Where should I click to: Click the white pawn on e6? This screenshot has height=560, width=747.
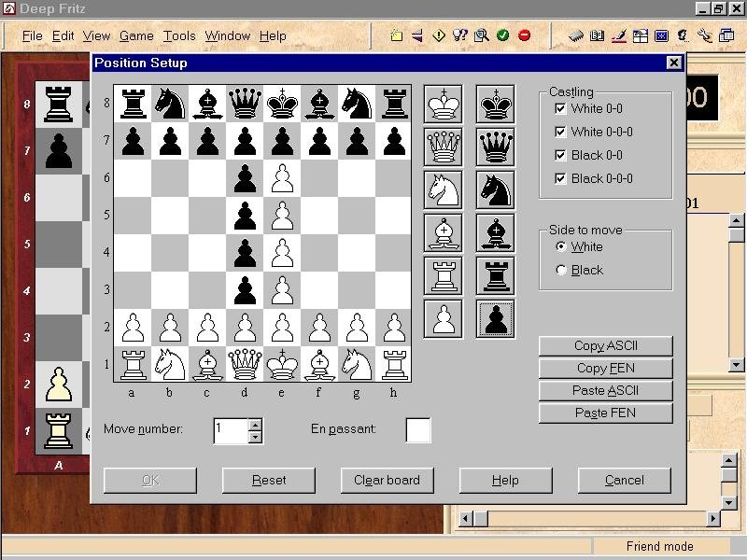(282, 178)
